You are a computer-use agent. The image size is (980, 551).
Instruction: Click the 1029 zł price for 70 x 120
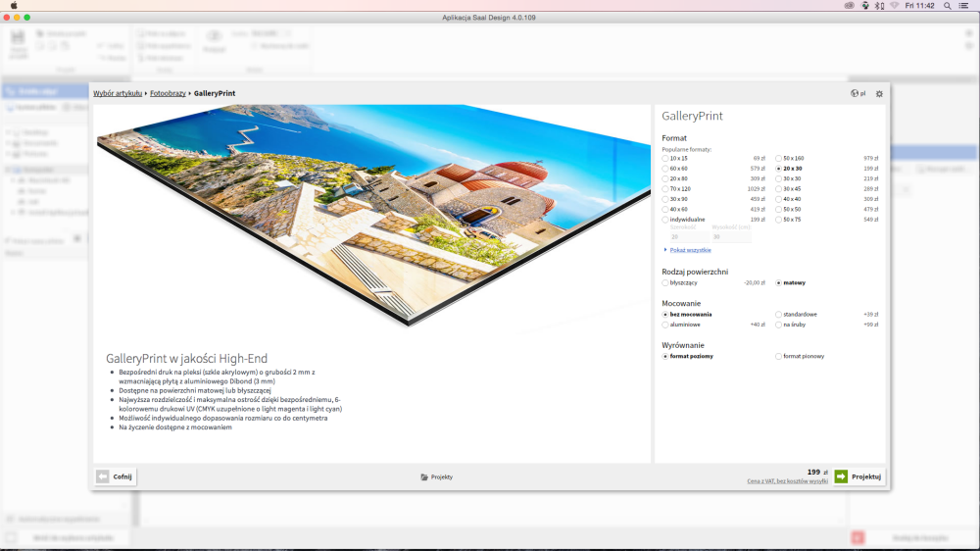click(756, 189)
